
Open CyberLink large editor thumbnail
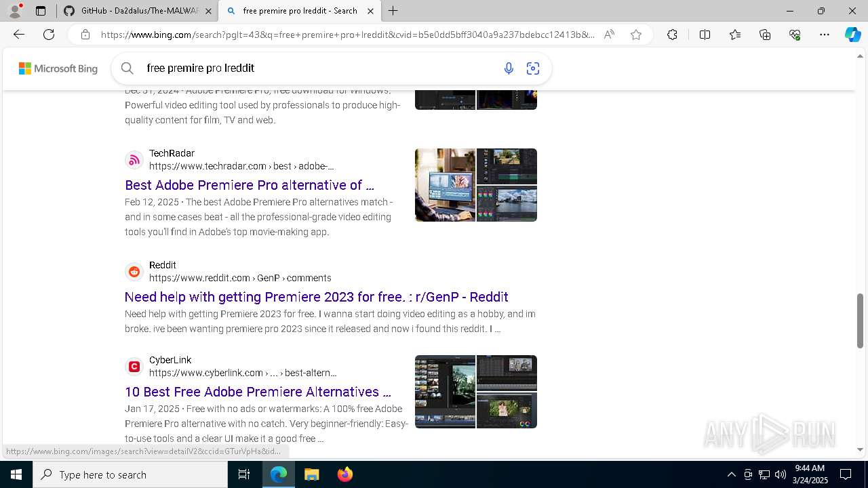[x=445, y=392]
